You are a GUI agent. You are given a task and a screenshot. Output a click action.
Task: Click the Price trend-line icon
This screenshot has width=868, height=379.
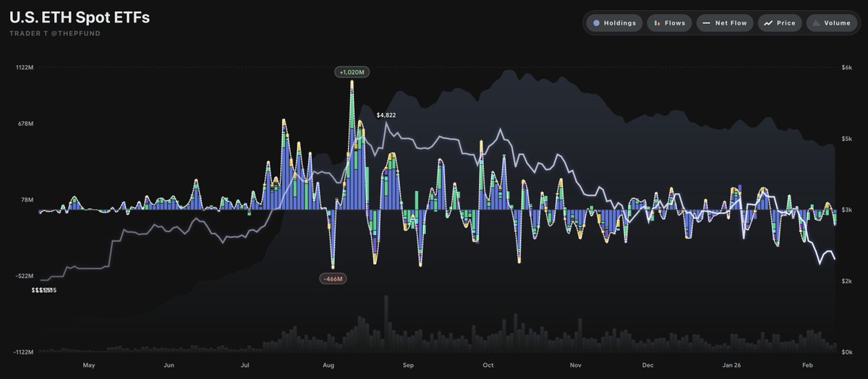[768, 23]
